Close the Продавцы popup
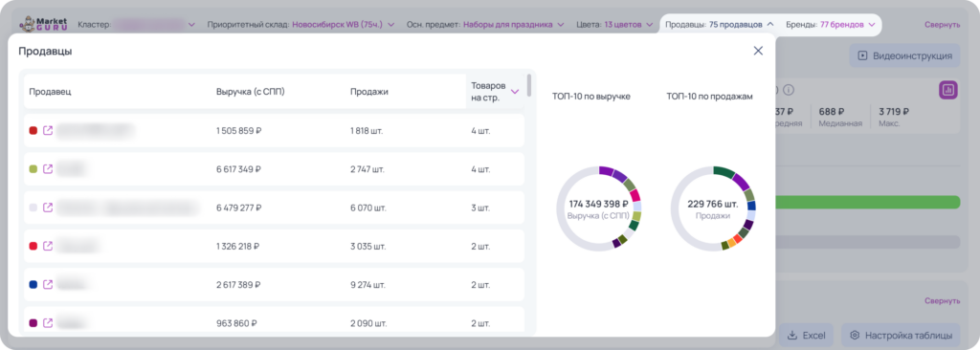This screenshot has width=980, height=350. tap(758, 51)
